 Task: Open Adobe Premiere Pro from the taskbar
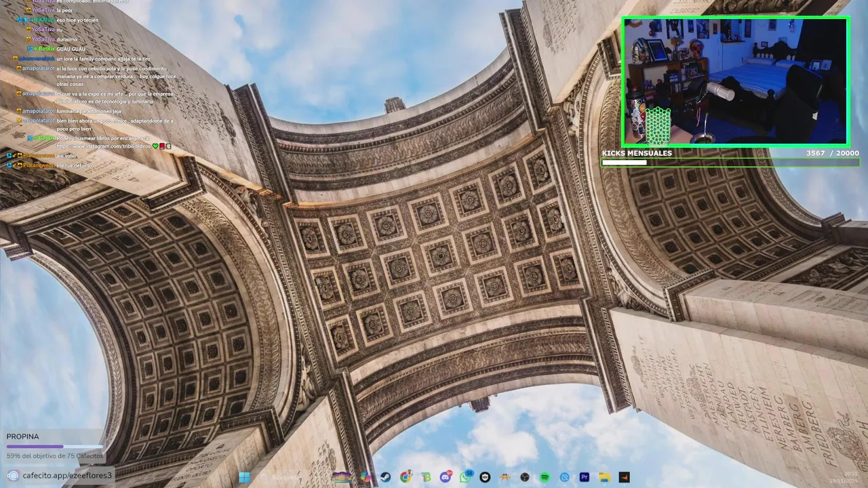[584, 477]
